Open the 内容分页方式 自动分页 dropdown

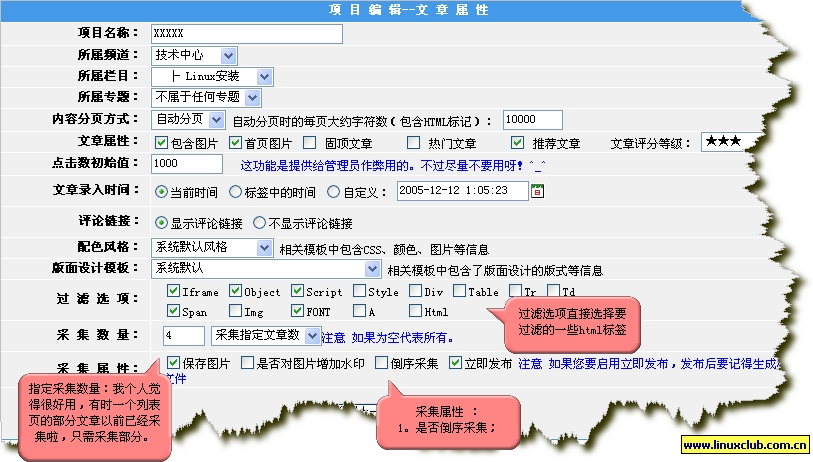click(188, 120)
